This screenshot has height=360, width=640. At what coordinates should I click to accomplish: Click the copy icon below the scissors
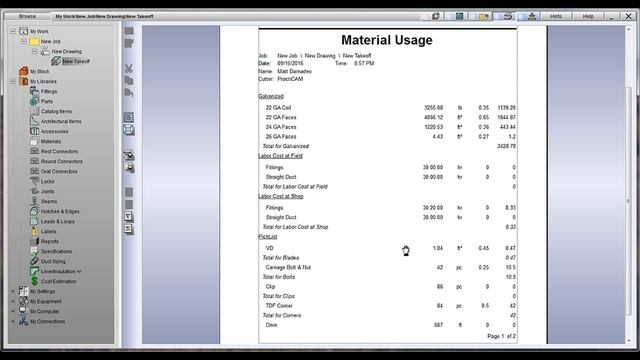pyautogui.click(x=129, y=80)
